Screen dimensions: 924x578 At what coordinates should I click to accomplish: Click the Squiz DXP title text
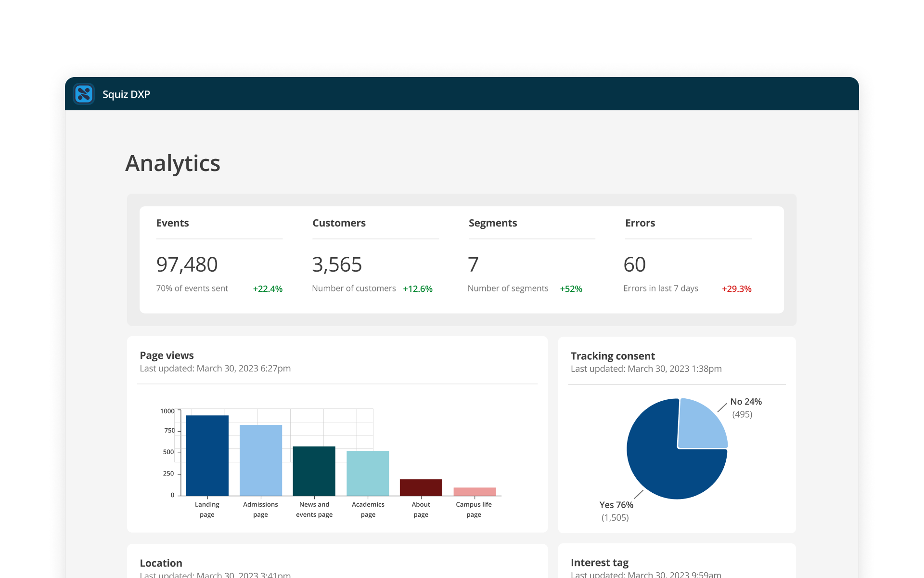click(126, 94)
